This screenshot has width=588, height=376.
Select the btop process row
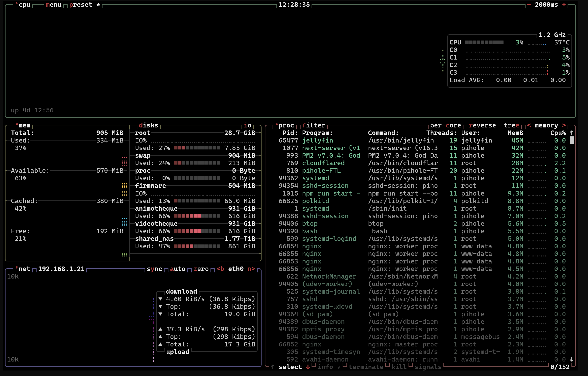pyautogui.click(x=422, y=224)
